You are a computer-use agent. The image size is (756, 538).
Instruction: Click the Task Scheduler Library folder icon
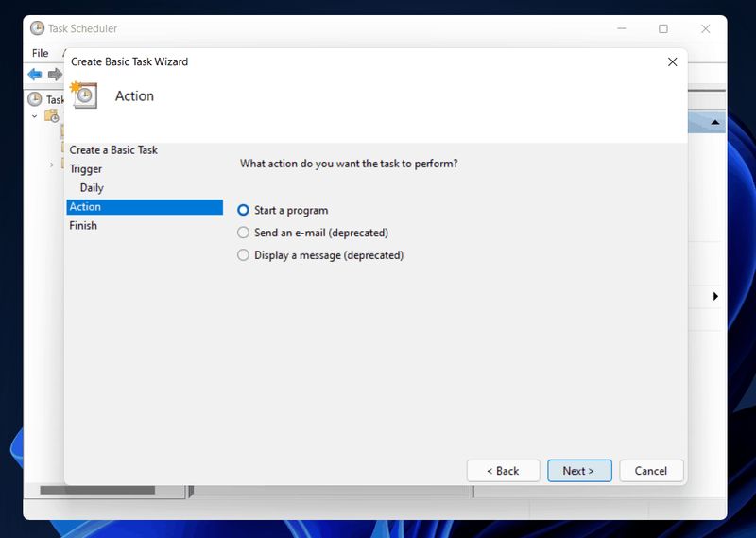click(52, 116)
